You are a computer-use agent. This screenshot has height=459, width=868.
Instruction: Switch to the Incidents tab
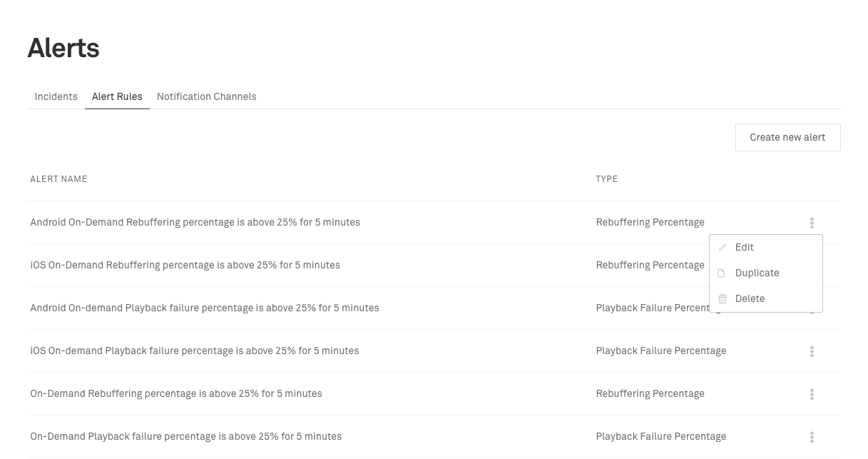(x=56, y=96)
